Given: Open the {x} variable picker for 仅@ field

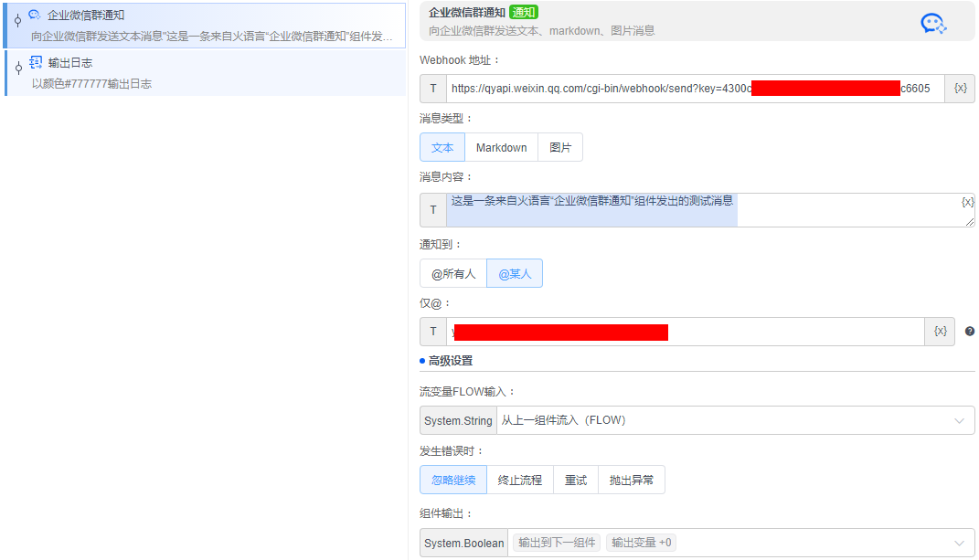Looking at the screenshot, I should tap(940, 331).
